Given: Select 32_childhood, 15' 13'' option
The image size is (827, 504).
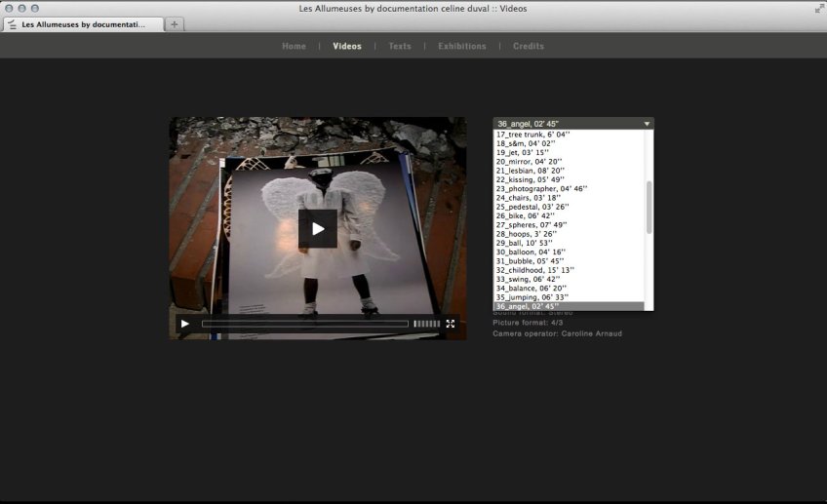Looking at the screenshot, I should (569, 270).
